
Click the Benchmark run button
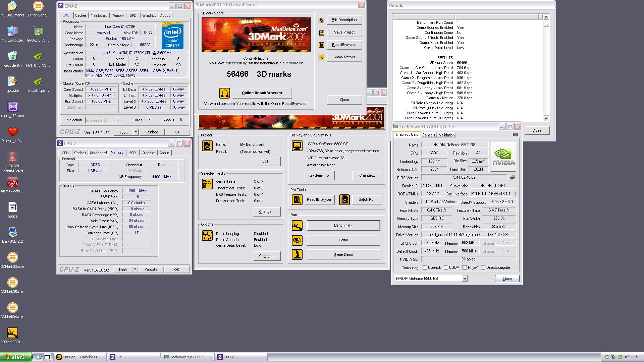click(343, 226)
